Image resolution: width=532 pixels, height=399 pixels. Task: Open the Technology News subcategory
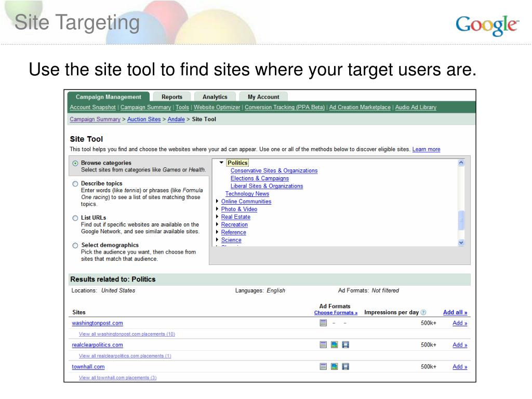[247, 194]
